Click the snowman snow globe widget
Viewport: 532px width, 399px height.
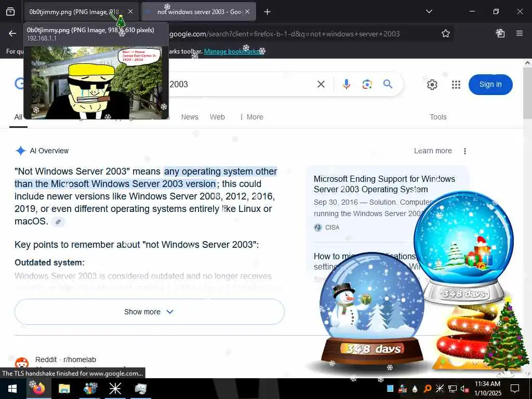372,310
